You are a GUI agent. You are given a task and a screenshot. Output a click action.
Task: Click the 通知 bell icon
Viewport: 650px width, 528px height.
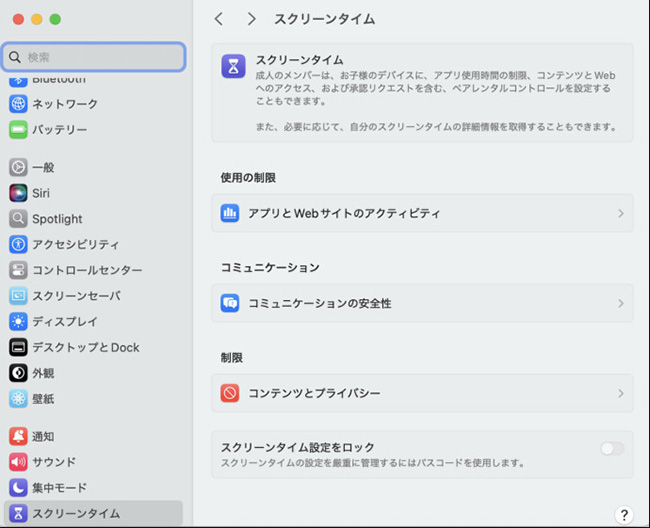[18, 436]
